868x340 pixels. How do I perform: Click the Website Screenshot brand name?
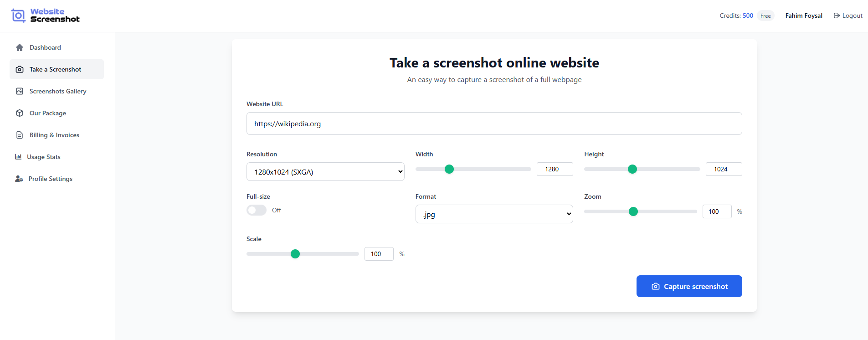tap(55, 15)
